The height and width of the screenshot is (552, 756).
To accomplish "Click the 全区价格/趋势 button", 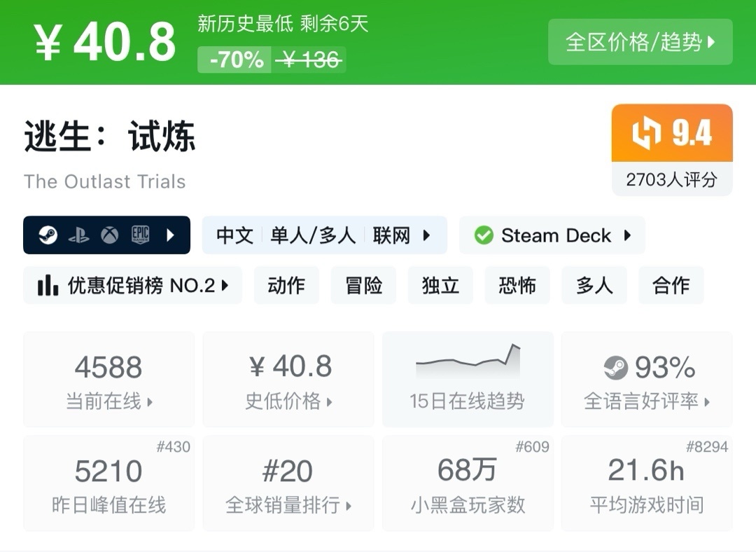I will (639, 43).
